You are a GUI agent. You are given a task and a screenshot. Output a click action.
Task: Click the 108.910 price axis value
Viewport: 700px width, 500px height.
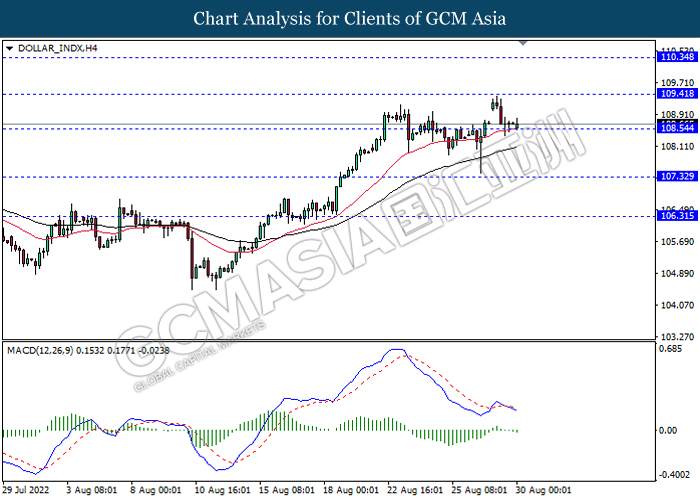677,115
